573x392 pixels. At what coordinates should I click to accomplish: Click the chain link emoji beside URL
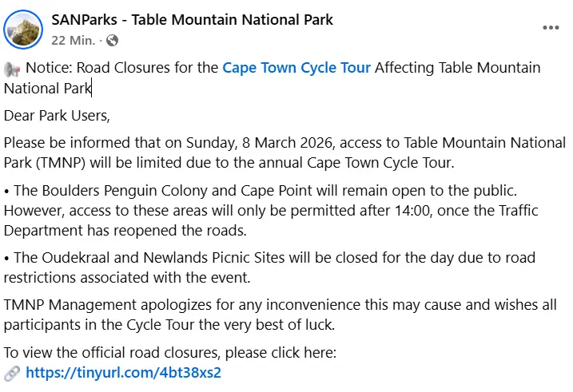12,373
